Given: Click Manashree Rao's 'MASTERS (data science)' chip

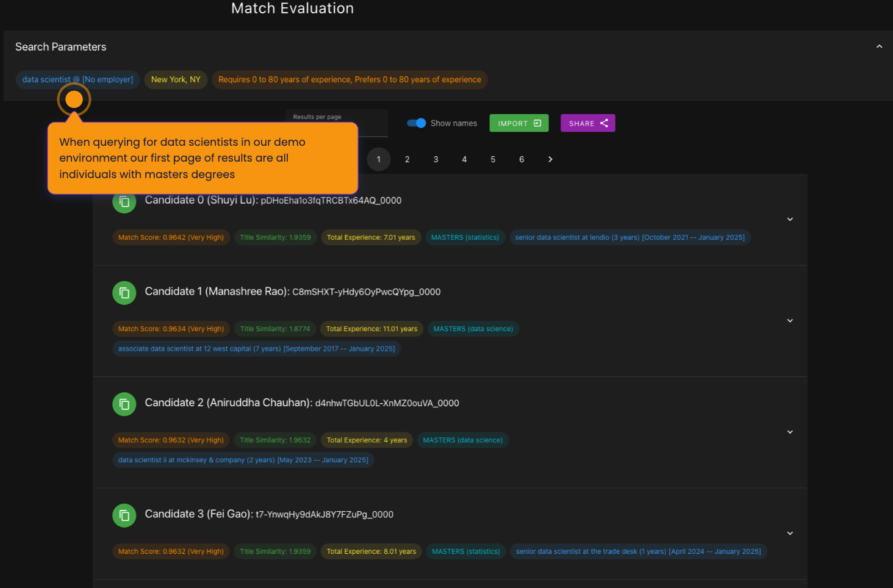Looking at the screenshot, I should (473, 329).
